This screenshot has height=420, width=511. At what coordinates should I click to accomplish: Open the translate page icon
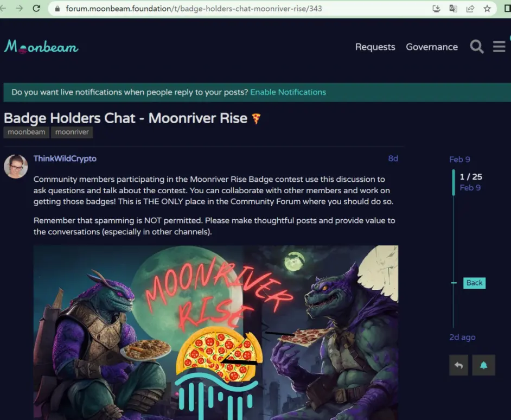click(x=453, y=9)
